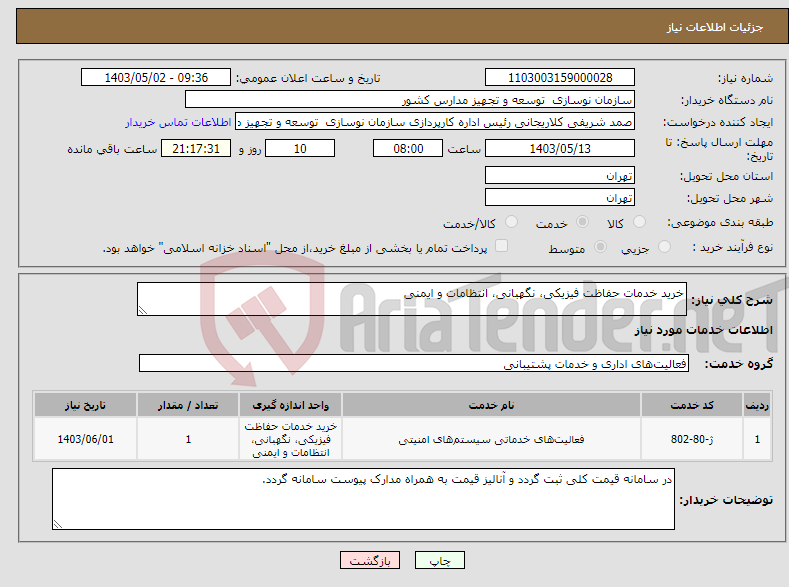Image resolution: width=789 pixels, height=587 pixels.
Task: Click the buyer organization name field
Action: point(410,100)
